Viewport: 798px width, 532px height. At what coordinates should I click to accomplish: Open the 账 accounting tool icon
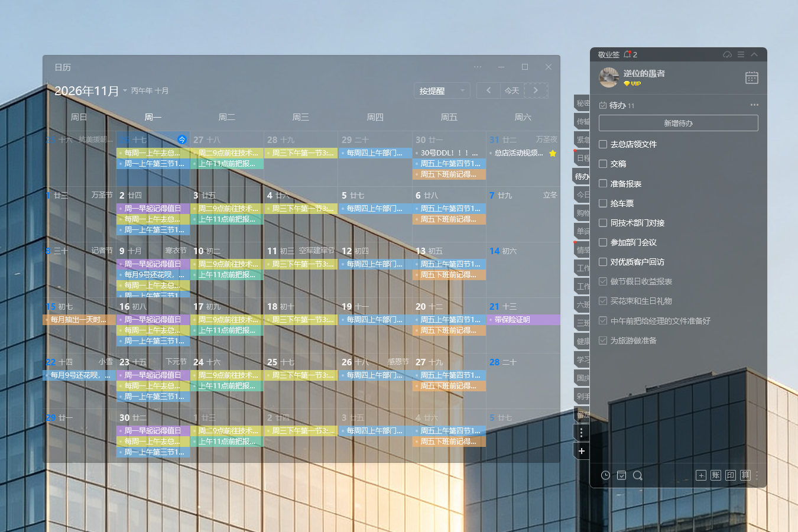(716, 475)
